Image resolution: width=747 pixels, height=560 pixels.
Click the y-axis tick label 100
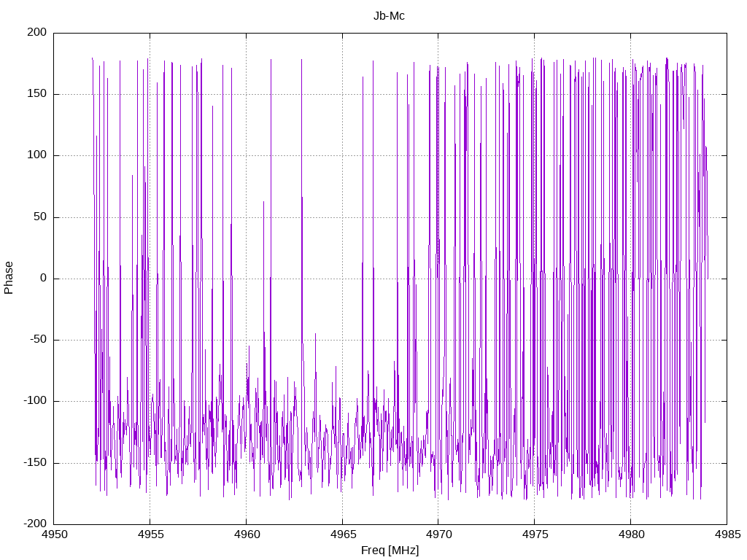tap(36, 155)
